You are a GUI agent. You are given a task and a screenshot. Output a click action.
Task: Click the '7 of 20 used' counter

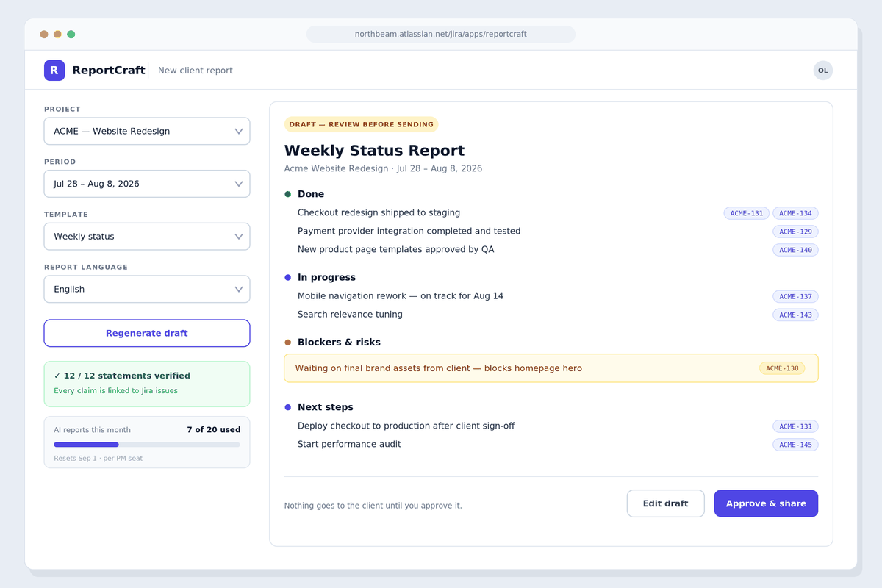click(x=213, y=429)
